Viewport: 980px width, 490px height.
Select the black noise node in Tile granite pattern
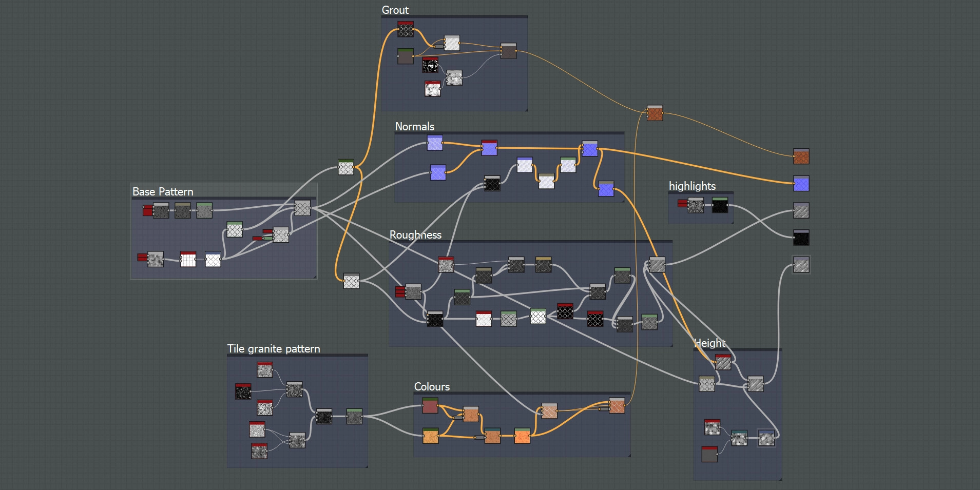click(243, 391)
